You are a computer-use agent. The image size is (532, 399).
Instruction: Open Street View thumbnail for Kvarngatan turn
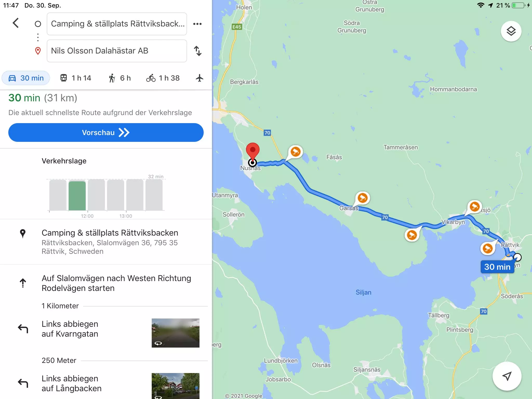[176, 333]
